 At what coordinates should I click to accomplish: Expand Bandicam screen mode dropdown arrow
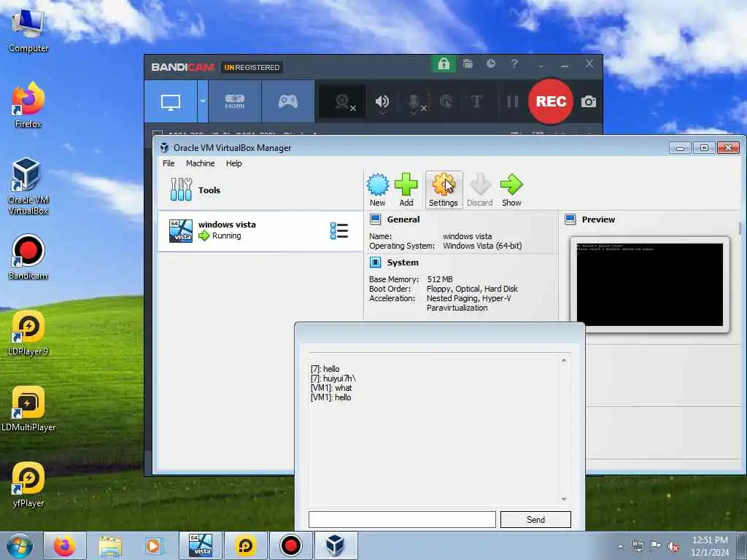point(203,101)
